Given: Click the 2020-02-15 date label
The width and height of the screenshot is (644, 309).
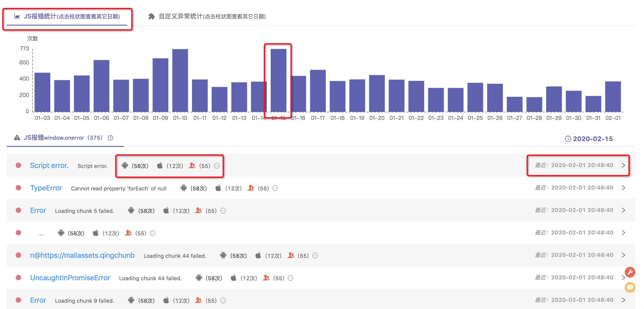Looking at the screenshot, I should click(593, 139).
